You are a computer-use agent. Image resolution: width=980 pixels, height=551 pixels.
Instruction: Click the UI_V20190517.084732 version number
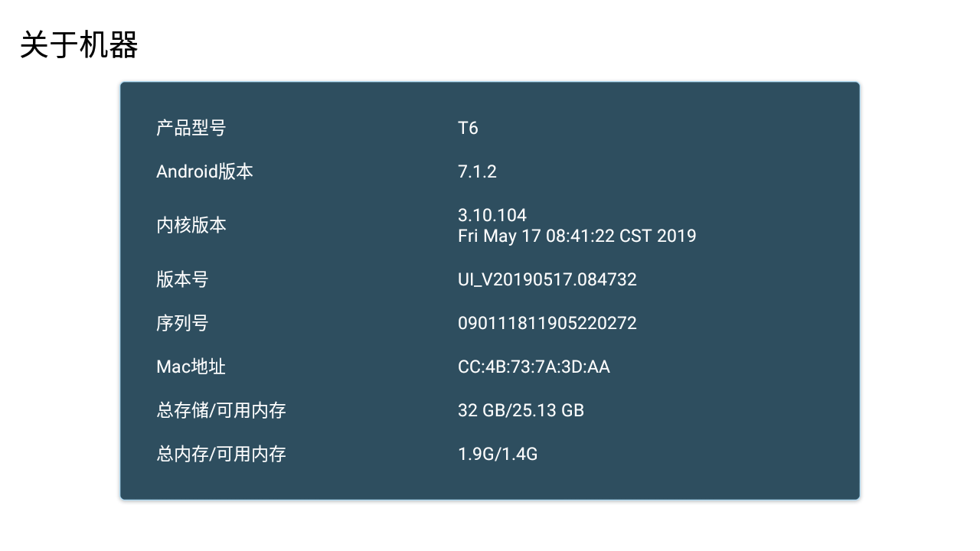pyautogui.click(x=547, y=280)
